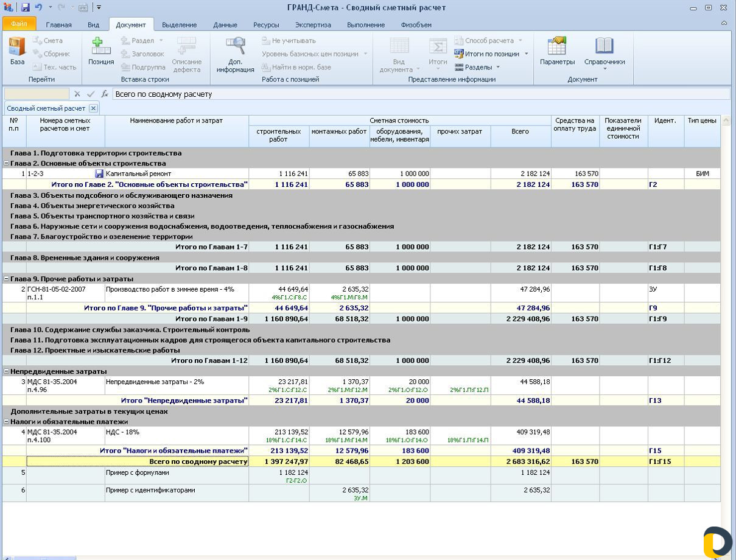Screen dimensions: 736x560
Task: Collapse the Непредвиденные затраты section
Action: (x=6, y=371)
